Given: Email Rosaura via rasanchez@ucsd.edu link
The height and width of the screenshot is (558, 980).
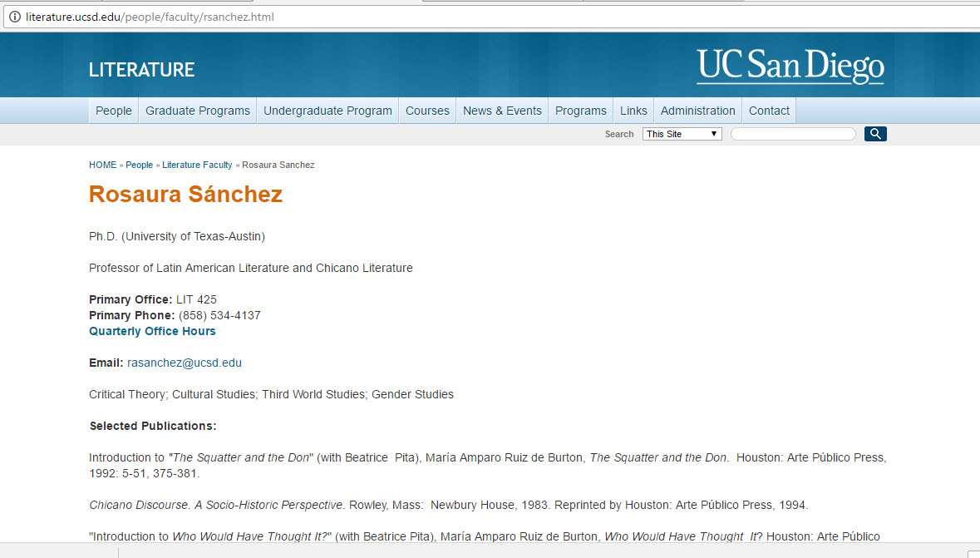Looking at the screenshot, I should (x=184, y=362).
